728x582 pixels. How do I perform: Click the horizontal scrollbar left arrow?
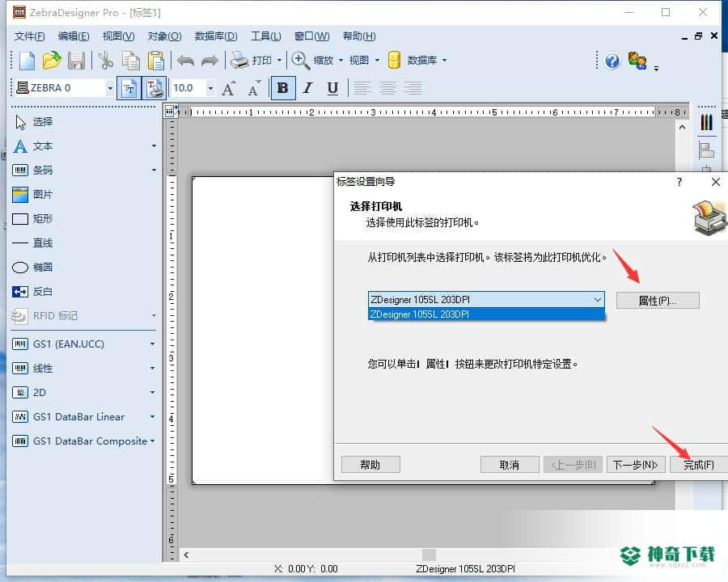coord(186,555)
